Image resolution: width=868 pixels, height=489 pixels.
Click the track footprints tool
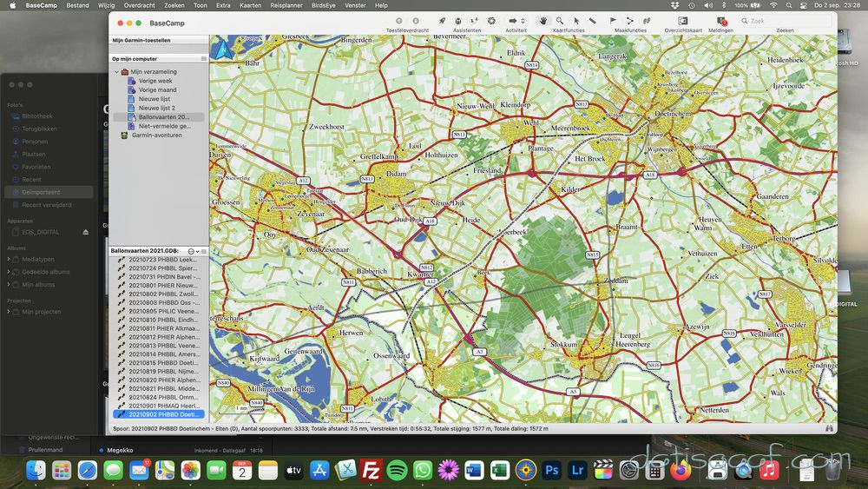point(647,21)
